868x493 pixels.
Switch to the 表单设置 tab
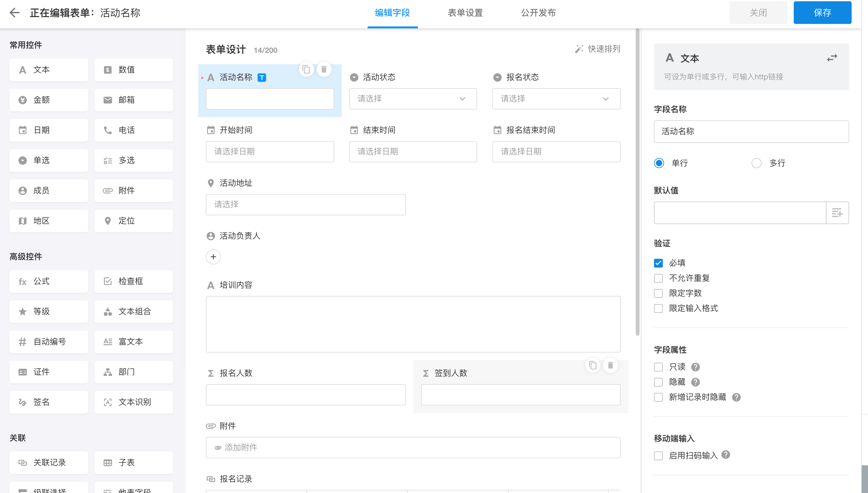click(x=465, y=13)
